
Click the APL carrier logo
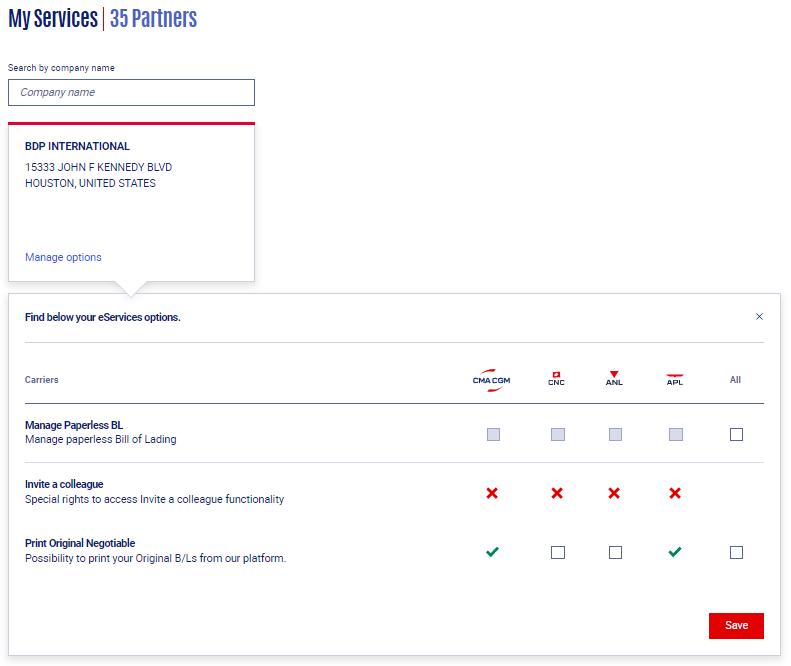(675, 379)
